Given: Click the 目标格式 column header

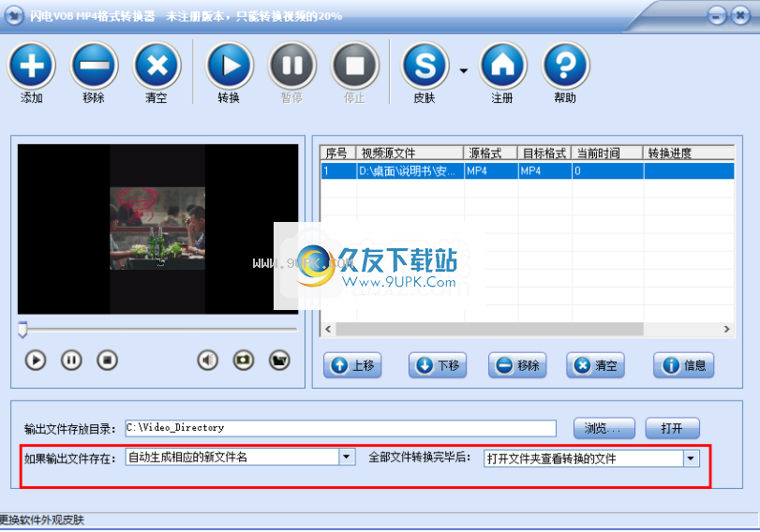Looking at the screenshot, I should [544, 153].
